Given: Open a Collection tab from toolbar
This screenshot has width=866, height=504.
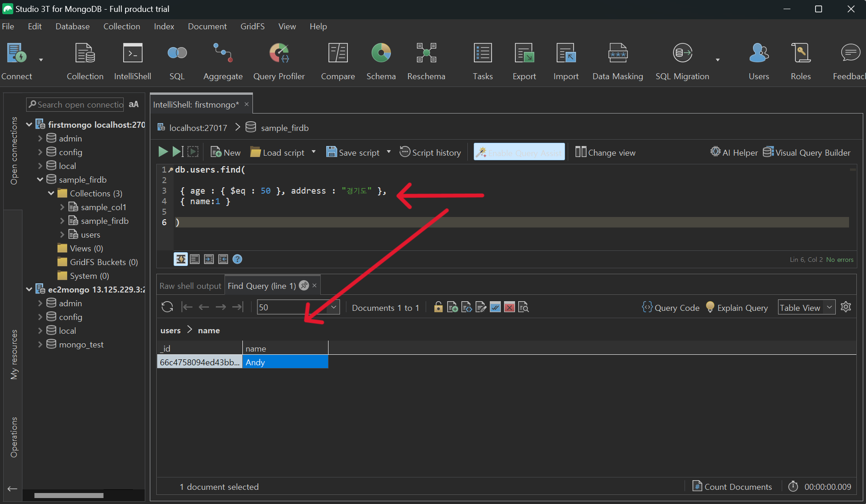Looking at the screenshot, I should [85, 61].
